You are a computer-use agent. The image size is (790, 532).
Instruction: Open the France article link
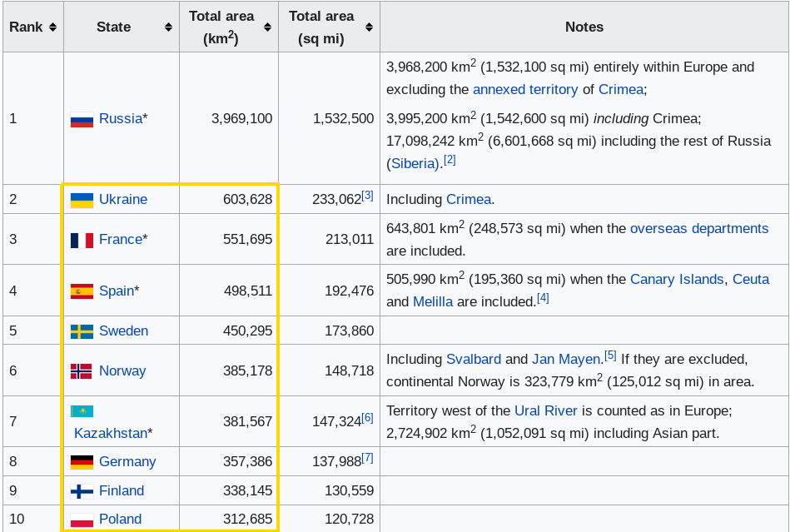pyautogui.click(x=121, y=239)
